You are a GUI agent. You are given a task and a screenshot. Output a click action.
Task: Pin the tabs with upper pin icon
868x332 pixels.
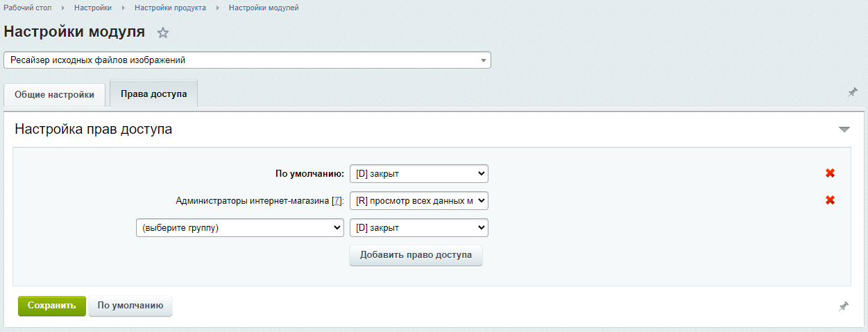pyautogui.click(x=853, y=92)
